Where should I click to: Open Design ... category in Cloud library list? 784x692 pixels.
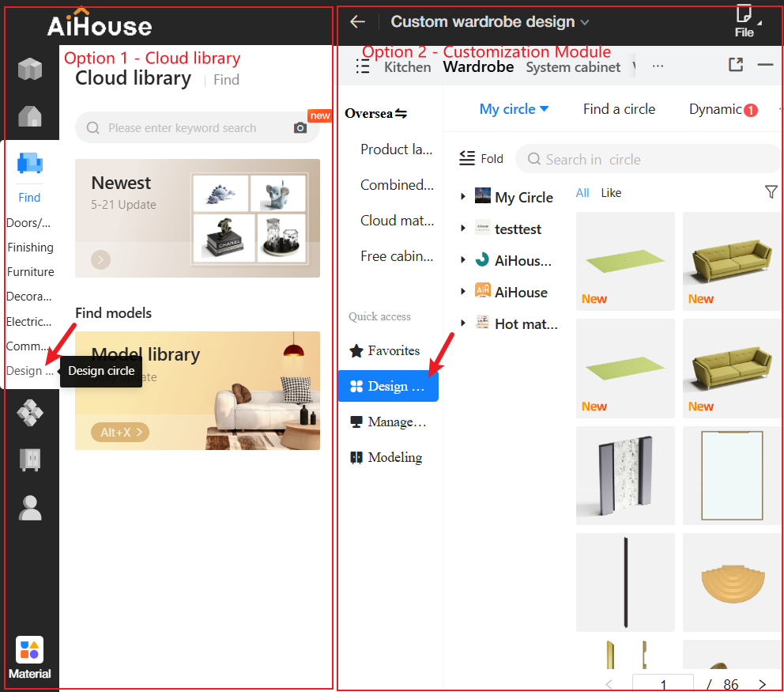click(29, 371)
